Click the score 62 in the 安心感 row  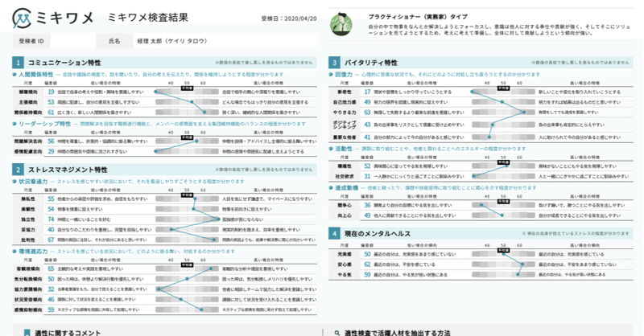[x=367, y=264]
